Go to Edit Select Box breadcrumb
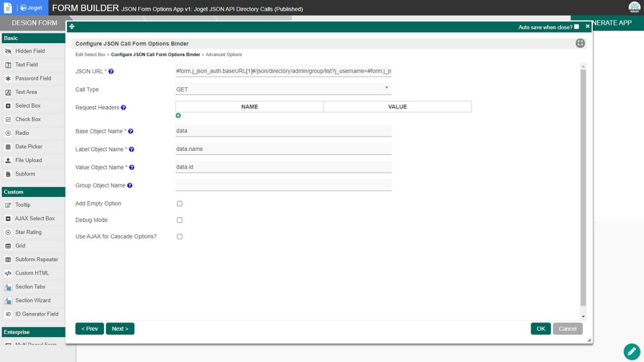 90,54
